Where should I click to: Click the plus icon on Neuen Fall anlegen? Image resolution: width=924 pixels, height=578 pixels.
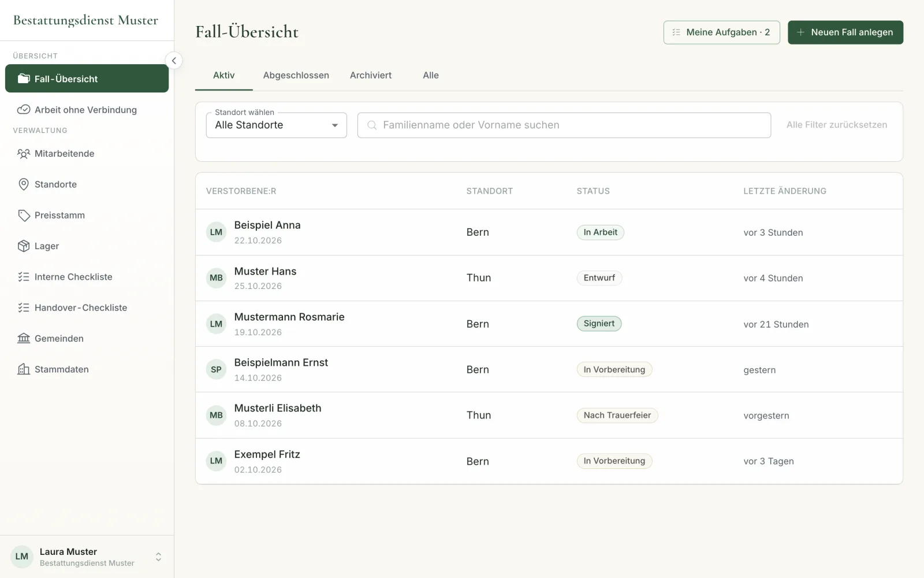click(x=800, y=32)
